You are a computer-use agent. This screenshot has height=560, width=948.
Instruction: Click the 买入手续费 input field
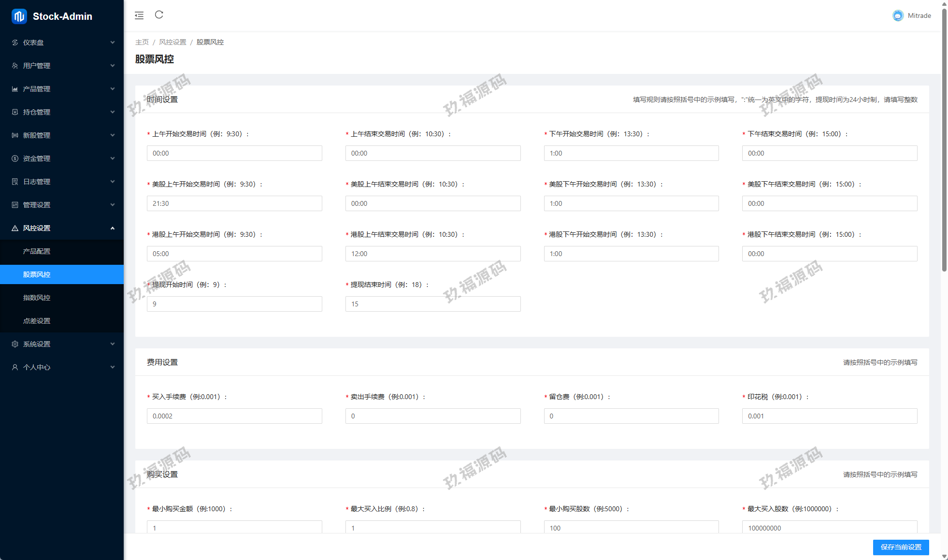[234, 416]
